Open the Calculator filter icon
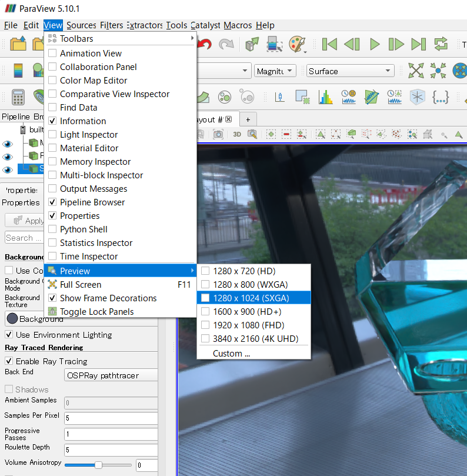This screenshot has width=467, height=476. [x=18, y=96]
